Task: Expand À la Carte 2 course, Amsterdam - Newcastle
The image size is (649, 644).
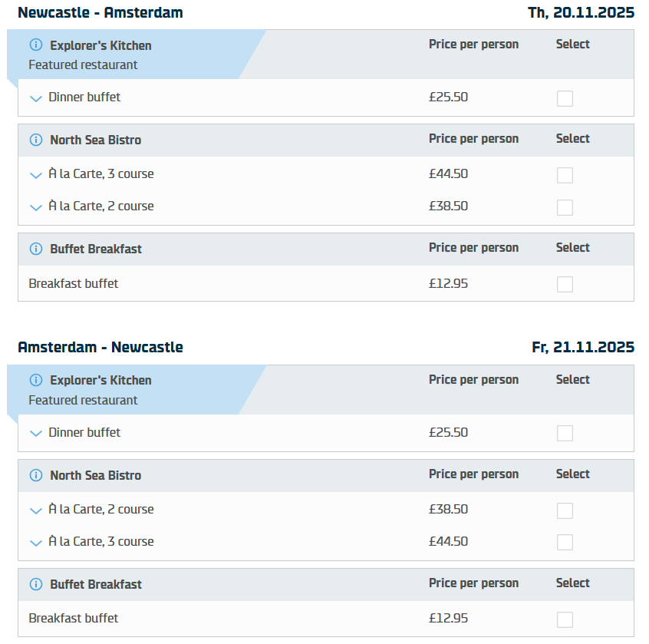Action: (35, 510)
